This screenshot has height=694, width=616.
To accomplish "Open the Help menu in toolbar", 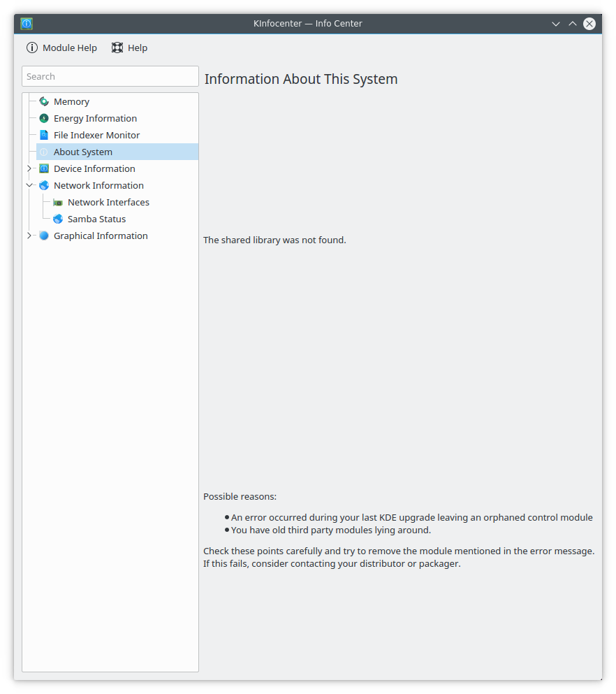I will pos(130,48).
